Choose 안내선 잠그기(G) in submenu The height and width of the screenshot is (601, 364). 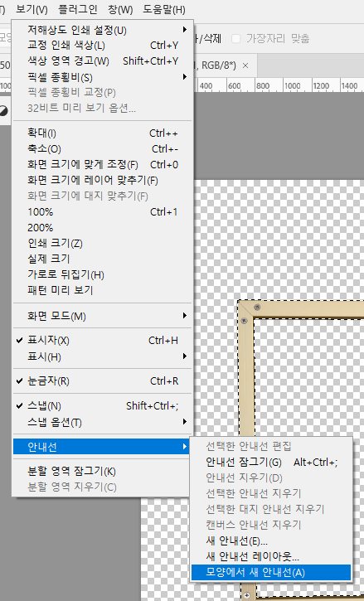(271, 462)
